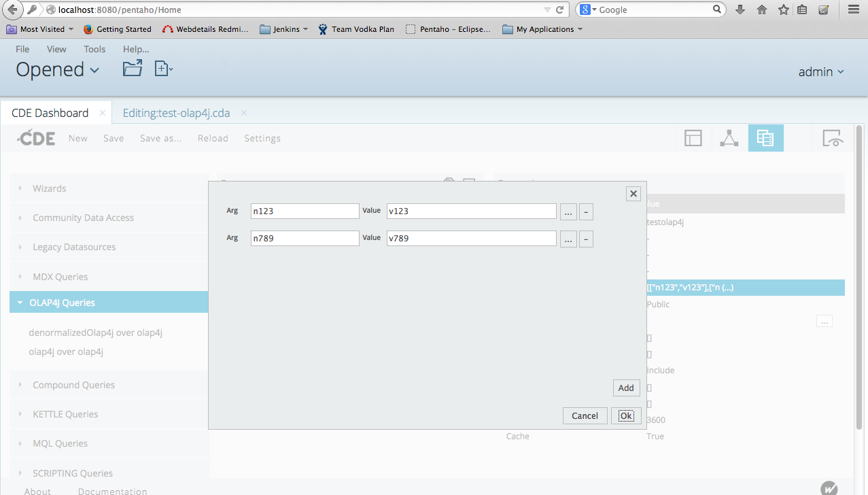The height and width of the screenshot is (495, 868).
Task: Click the browser URL address bar
Action: coord(292,10)
